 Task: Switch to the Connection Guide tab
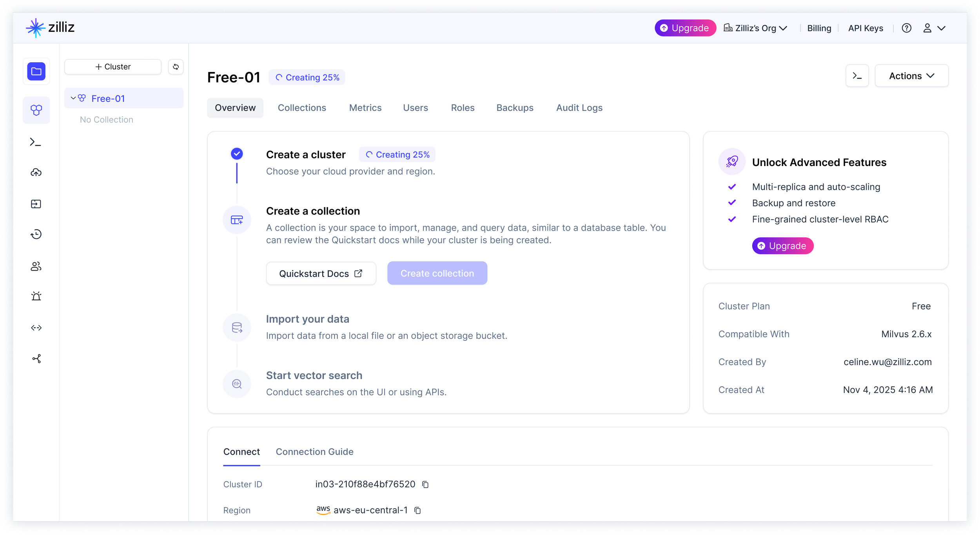[x=314, y=452]
